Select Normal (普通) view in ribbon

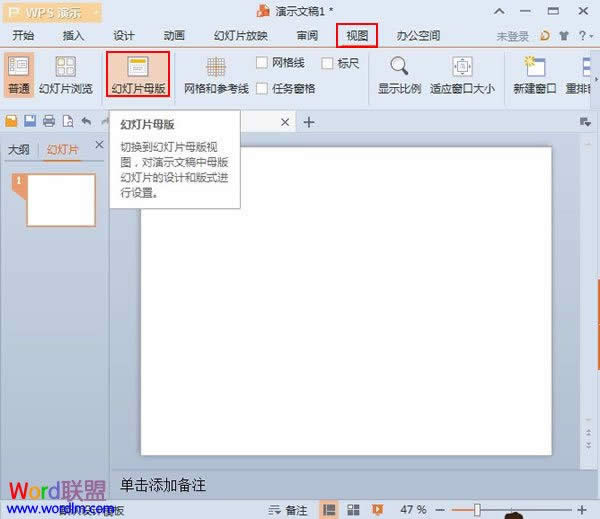click(18, 73)
